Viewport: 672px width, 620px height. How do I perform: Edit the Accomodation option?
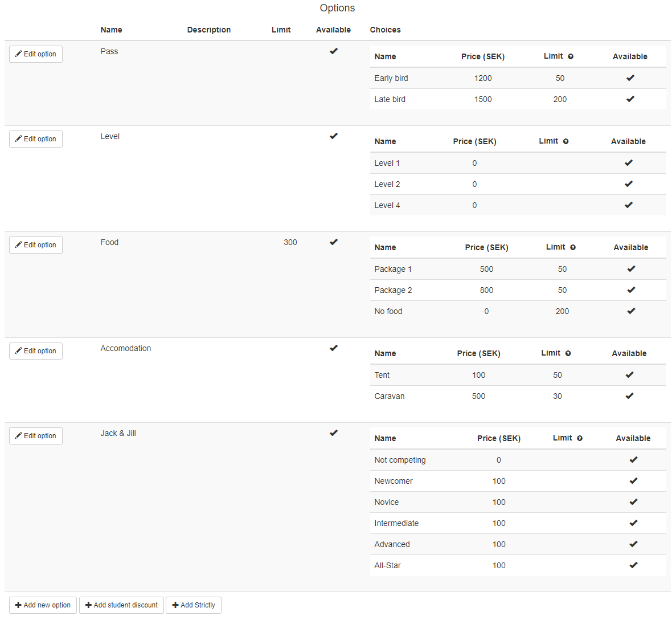[x=36, y=351]
